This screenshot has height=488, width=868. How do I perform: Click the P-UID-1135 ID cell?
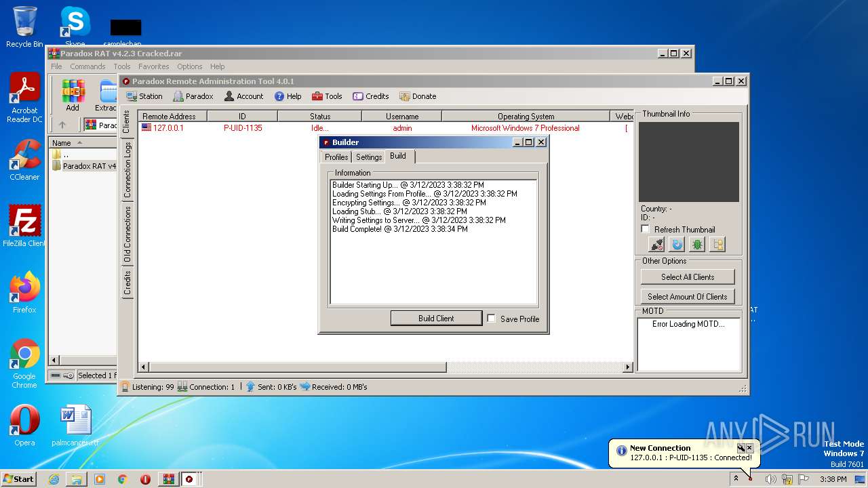(x=243, y=127)
